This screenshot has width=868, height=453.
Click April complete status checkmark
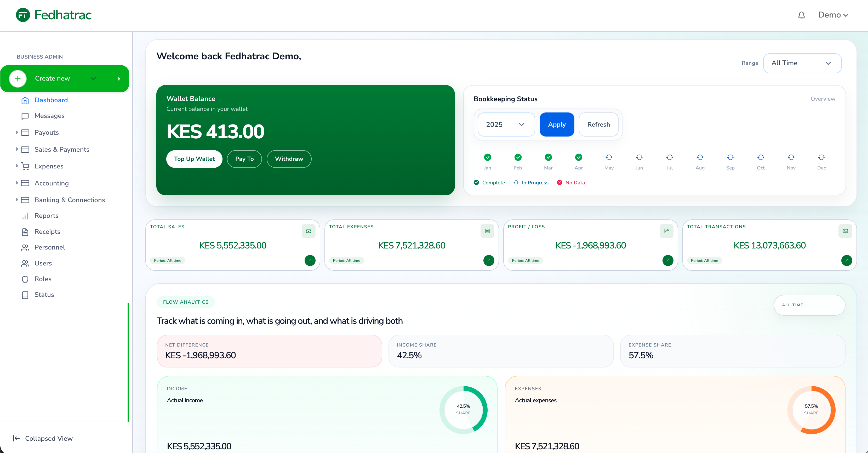579,157
